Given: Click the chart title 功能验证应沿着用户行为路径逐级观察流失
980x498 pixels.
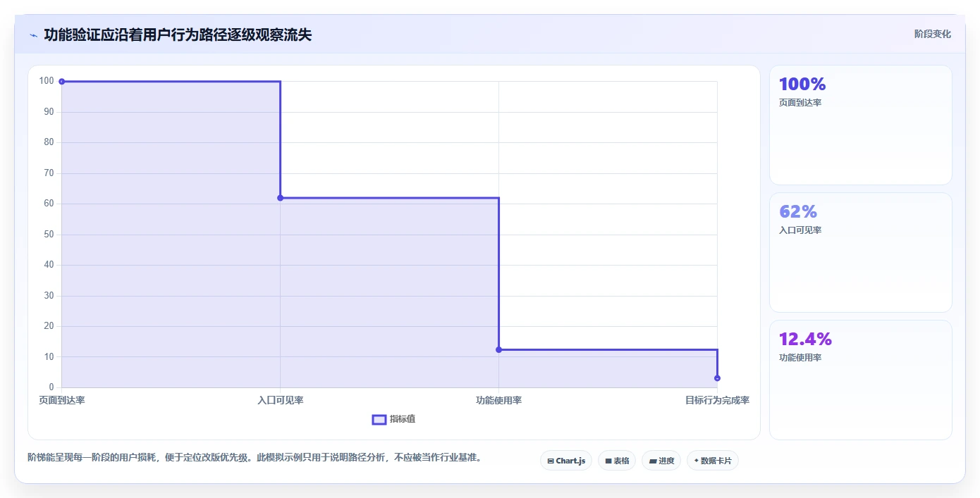Looking at the screenshot, I should coord(178,35).
